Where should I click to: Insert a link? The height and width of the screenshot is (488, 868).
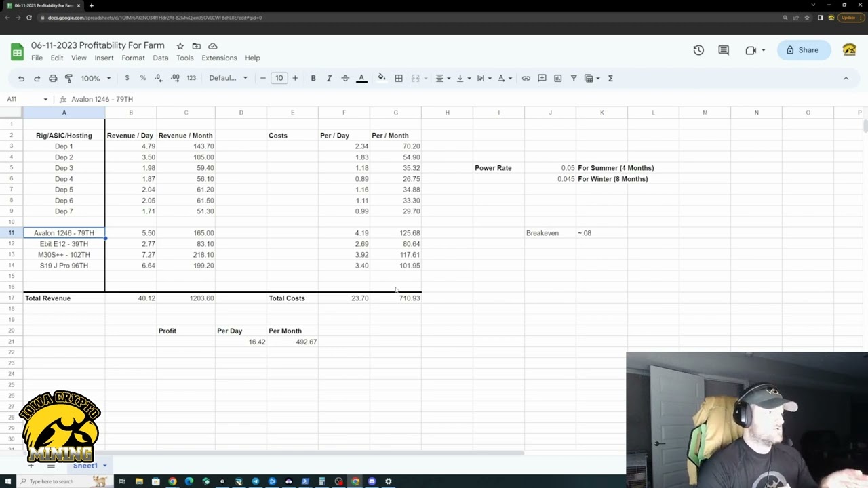point(526,79)
